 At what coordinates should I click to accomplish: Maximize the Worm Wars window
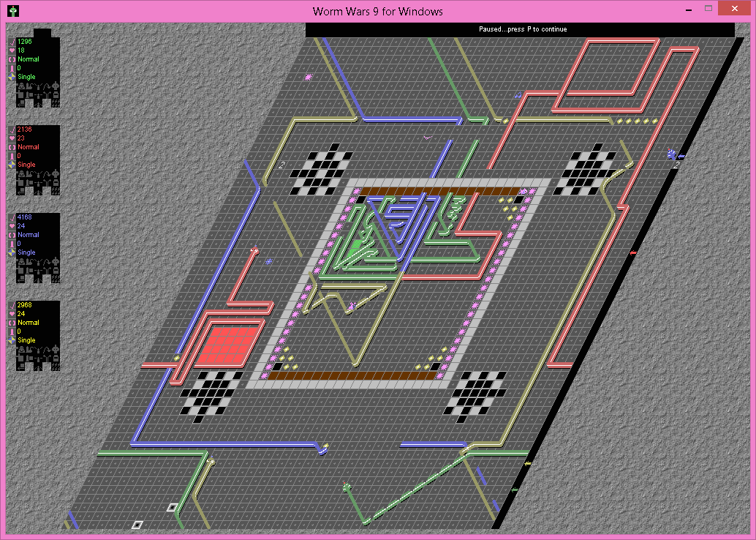pyautogui.click(x=708, y=9)
